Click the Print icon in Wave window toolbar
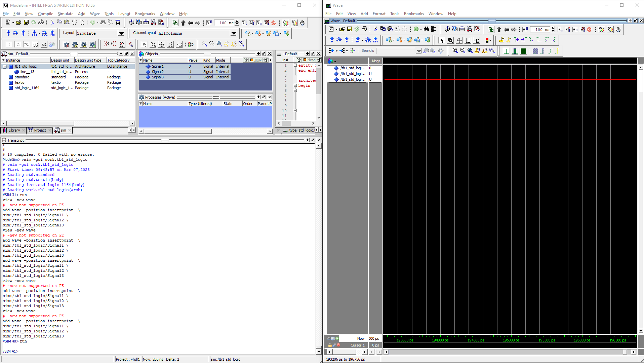This screenshot has height=363, width=644. (364, 29)
